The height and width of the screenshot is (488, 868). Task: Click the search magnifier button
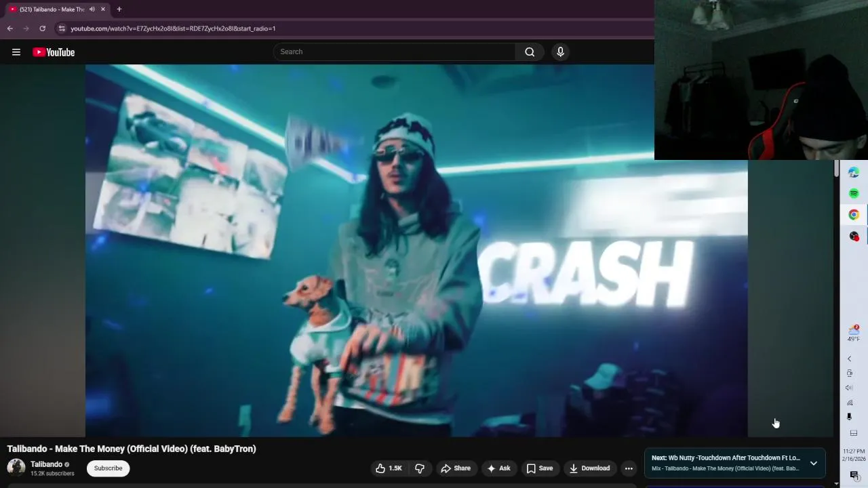coord(530,52)
